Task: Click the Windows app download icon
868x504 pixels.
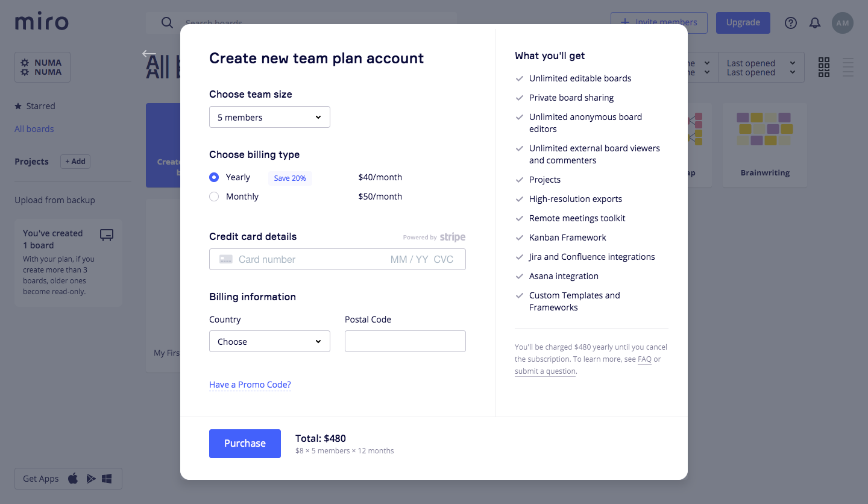Action: click(107, 479)
